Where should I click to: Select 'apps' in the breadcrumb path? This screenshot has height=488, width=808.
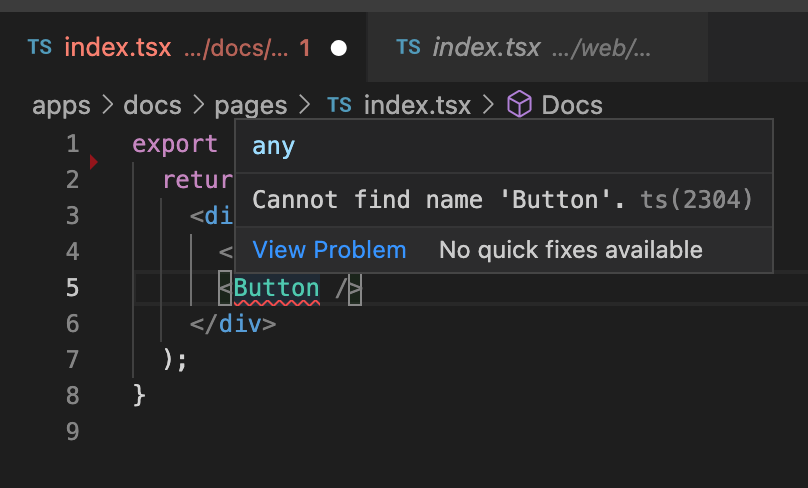click(x=61, y=106)
